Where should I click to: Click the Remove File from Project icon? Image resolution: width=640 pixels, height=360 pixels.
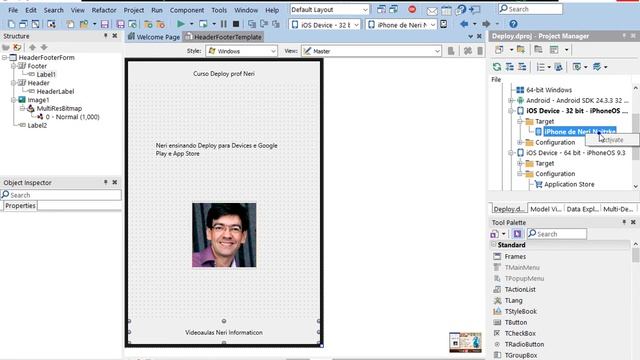coord(160,24)
